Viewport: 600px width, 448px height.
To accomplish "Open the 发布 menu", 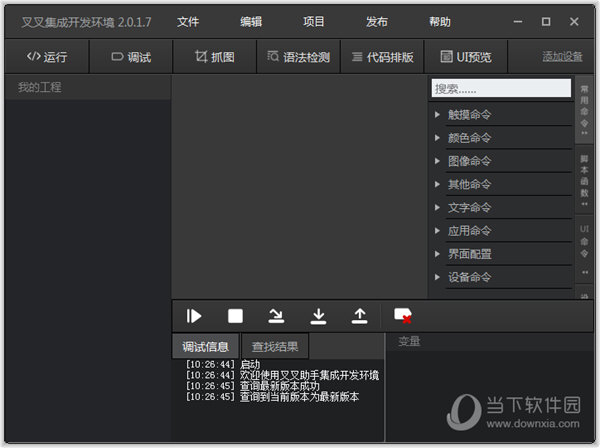I will 377,22.
